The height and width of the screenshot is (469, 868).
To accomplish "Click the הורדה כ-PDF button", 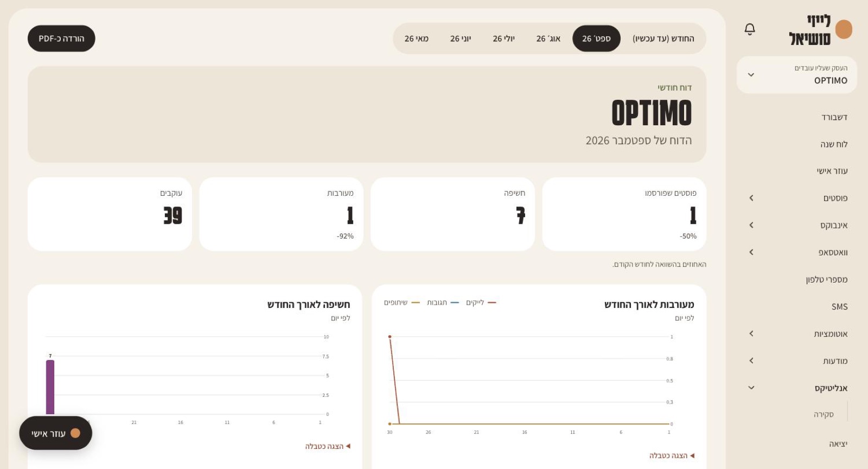I will 61,38.
